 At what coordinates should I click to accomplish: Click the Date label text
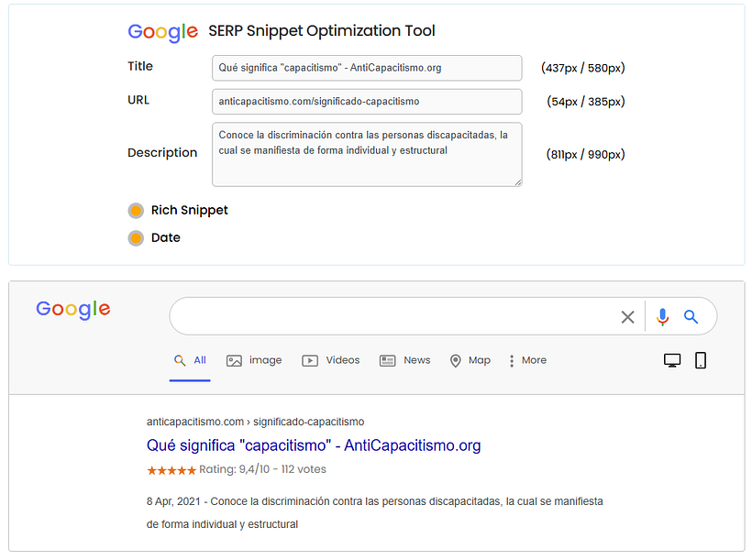pyautogui.click(x=166, y=237)
